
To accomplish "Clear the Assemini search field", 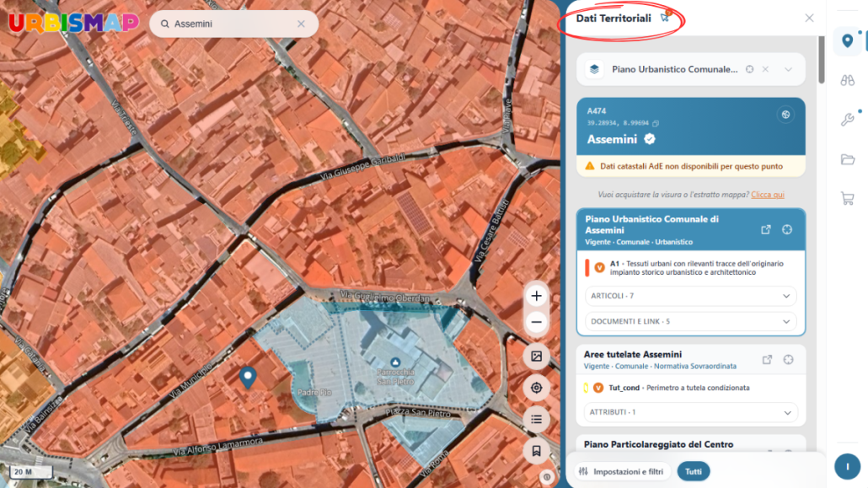I will (x=301, y=24).
